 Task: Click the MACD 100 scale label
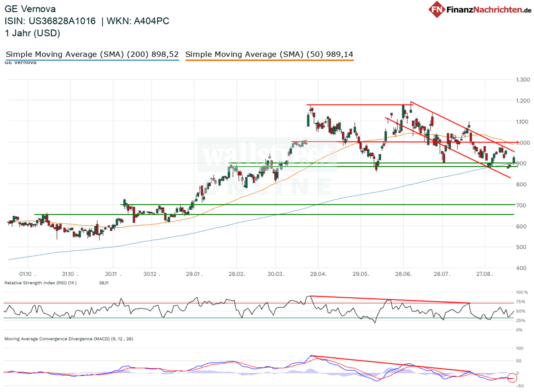coord(520,348)
